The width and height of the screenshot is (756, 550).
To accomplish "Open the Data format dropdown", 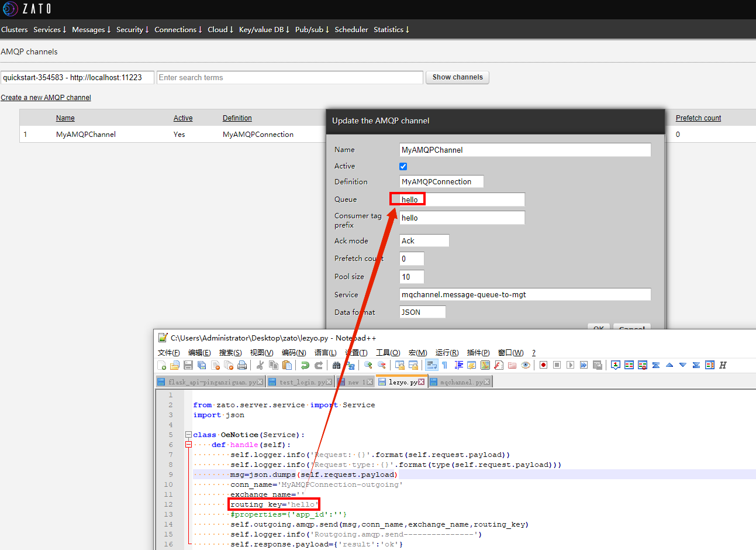I will point(423,312).
